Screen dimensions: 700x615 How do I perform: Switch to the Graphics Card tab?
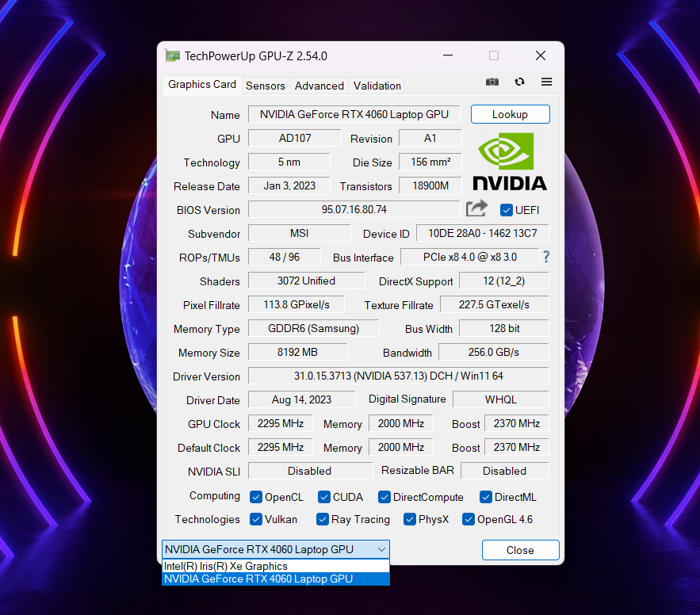click(202, 84)
